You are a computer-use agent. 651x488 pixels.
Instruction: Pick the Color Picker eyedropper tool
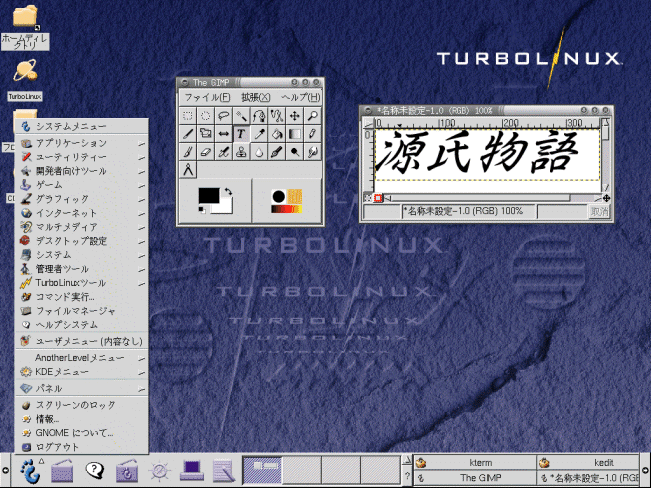[x=259, y=134]
